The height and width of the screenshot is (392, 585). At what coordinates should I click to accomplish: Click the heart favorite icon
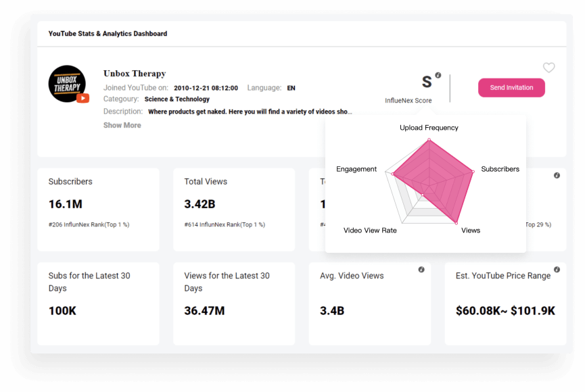(548, 68)
